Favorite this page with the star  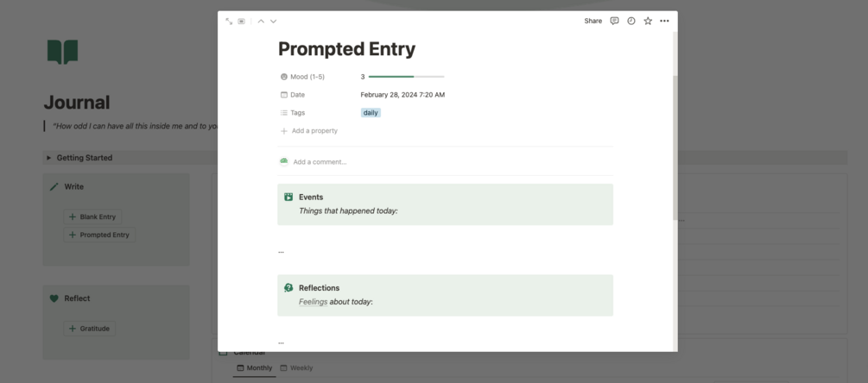click(648, 21)
